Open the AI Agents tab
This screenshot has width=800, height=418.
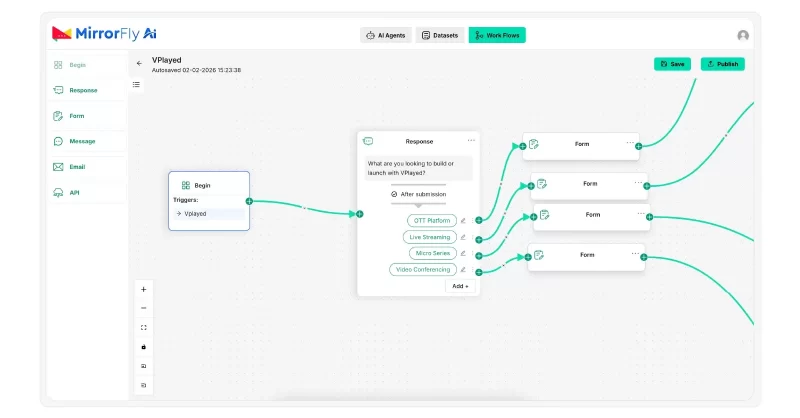[x=386, y=35]
